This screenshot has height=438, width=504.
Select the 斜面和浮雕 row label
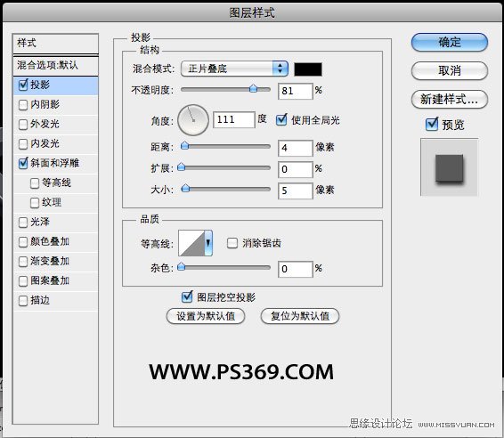(x=54, y=163)
